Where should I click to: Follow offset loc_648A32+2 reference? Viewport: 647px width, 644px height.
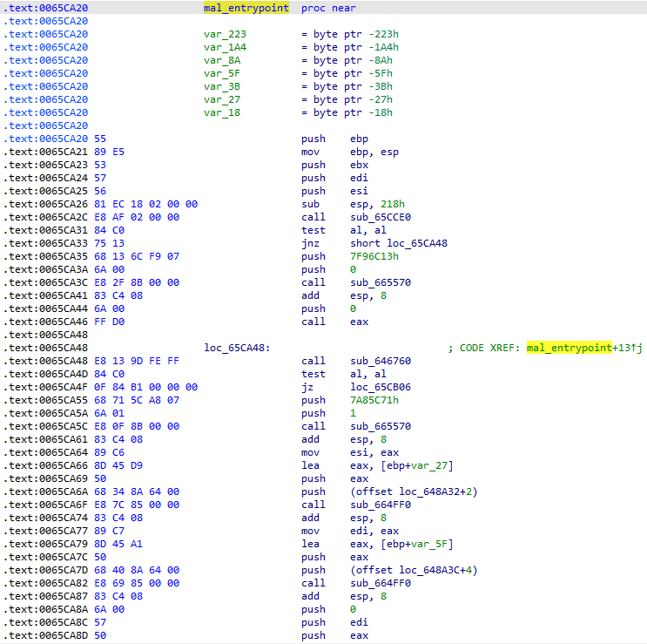point(414,491)
